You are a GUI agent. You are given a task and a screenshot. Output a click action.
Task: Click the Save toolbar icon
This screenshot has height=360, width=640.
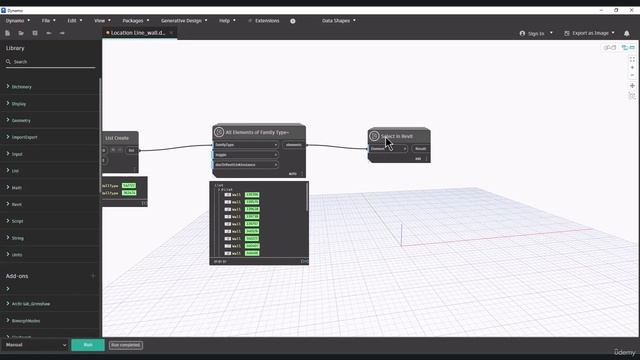coord(35,33)
